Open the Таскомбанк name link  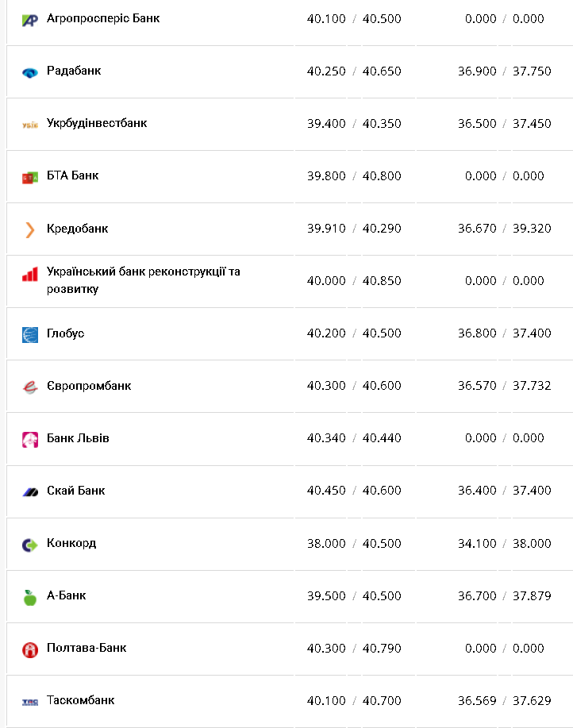[80, 700]
